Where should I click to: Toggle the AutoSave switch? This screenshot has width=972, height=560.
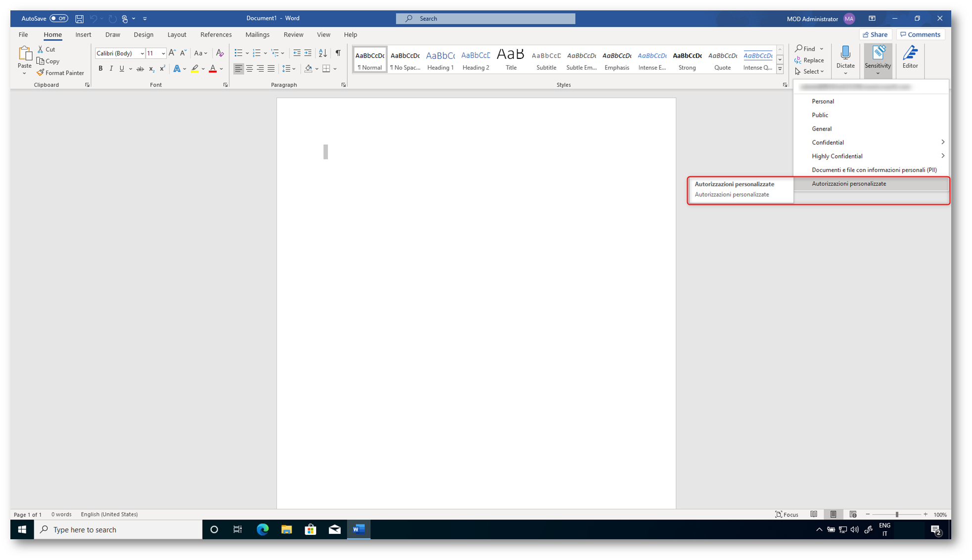click(x=58, y=19)
